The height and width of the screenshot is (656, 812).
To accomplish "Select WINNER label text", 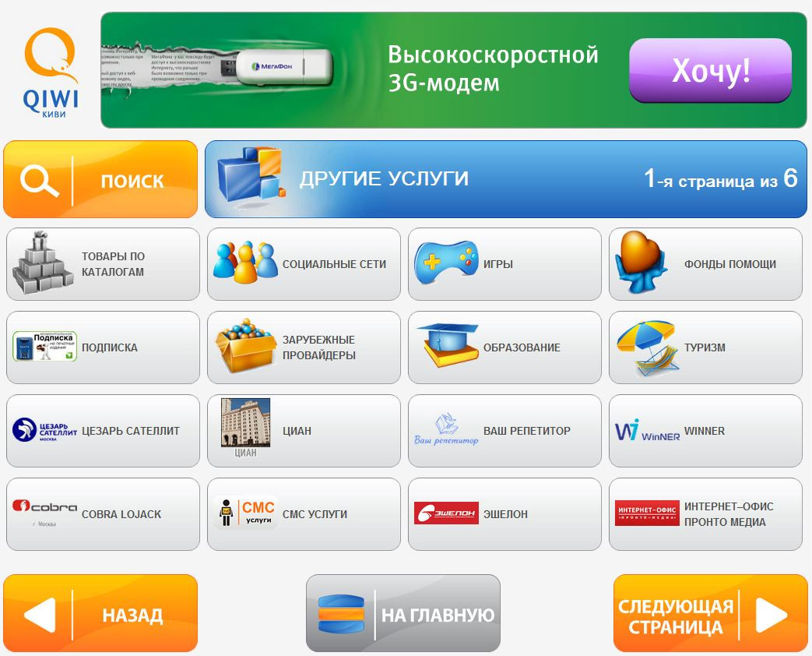I will [x=705, y=431].
